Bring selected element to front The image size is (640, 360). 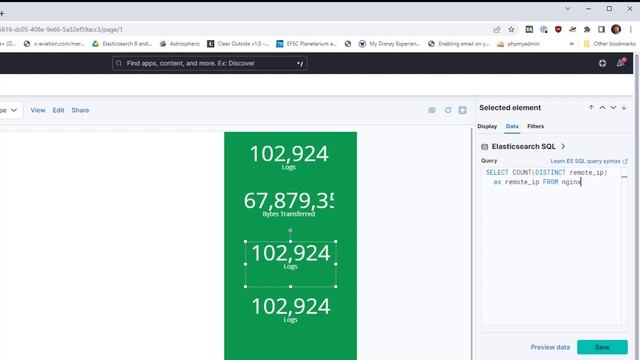[x=591, y=107]
